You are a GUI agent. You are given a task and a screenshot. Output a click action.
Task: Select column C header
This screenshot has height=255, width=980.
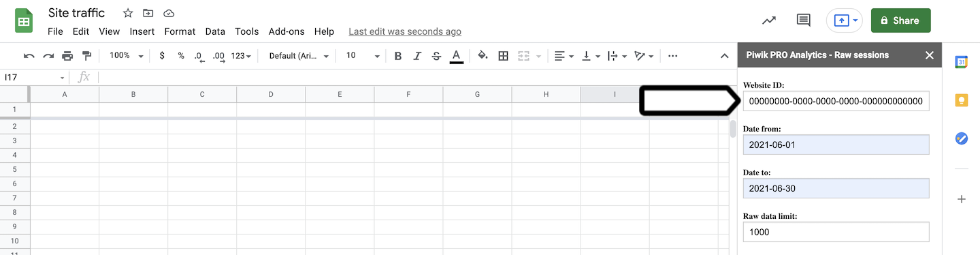[x=202, y=95]
